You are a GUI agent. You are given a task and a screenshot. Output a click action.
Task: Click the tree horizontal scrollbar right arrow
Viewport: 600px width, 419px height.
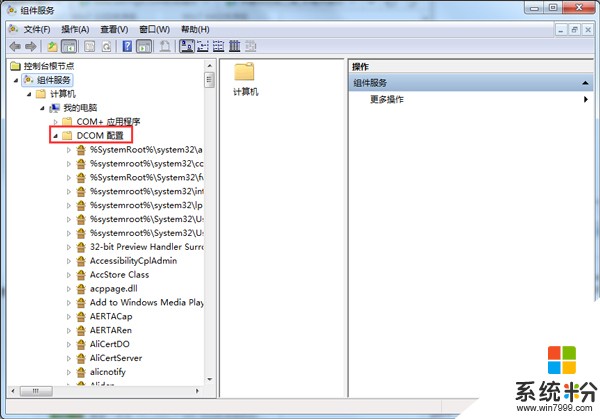pos(197,391)
